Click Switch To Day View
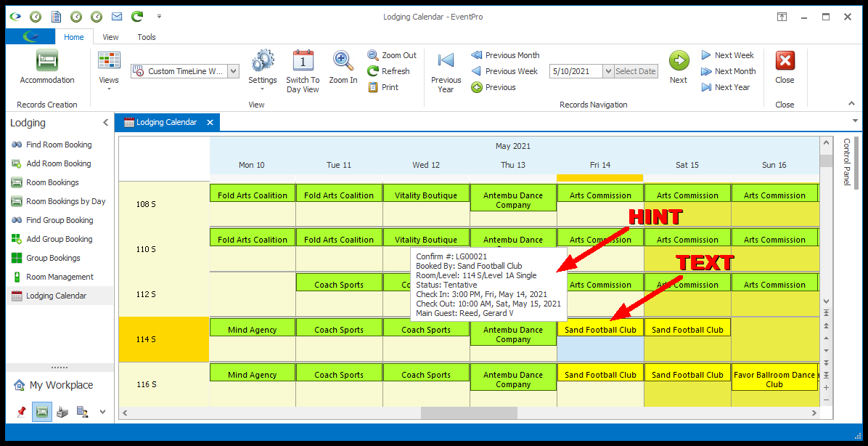Image resolution: width=868 pixels, height=446 pixels. pos(303,71)
